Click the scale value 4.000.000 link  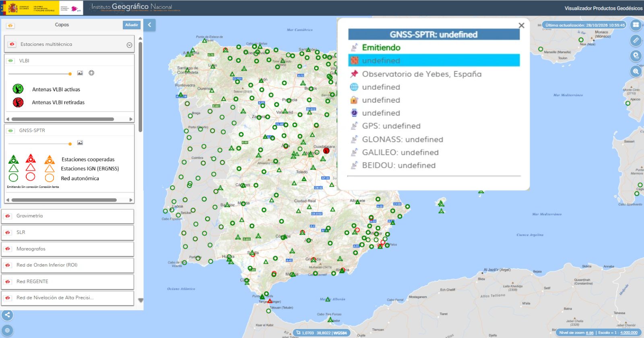(x=629, y=333)
